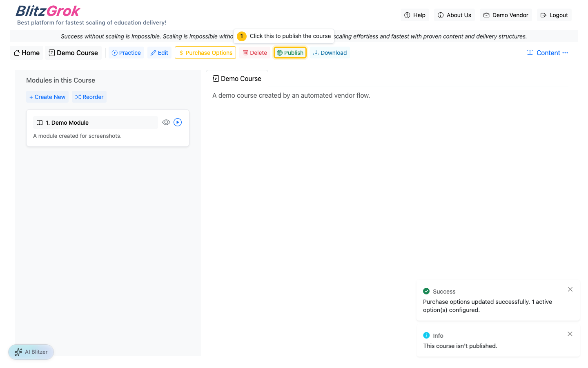This screenshot has width=588, height=368.
Task: Go to Home
Action: 27,53
